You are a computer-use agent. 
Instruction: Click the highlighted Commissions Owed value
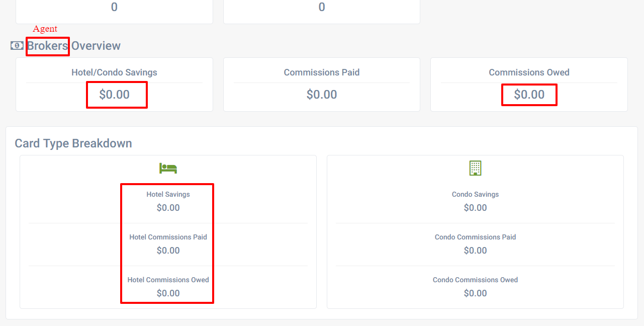click(x=529, y=95)
